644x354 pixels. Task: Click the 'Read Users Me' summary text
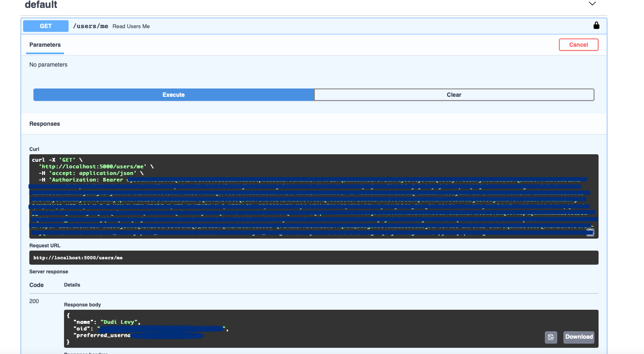131,26
